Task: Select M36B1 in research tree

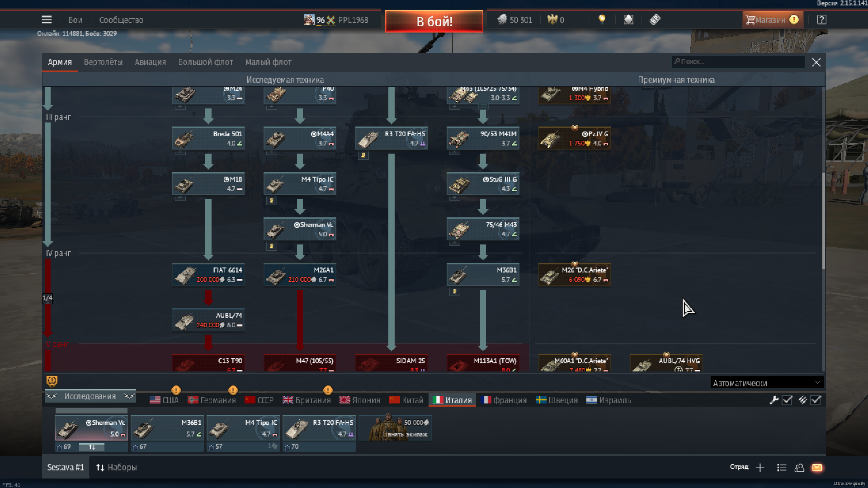Action: (x=483, y=275)
